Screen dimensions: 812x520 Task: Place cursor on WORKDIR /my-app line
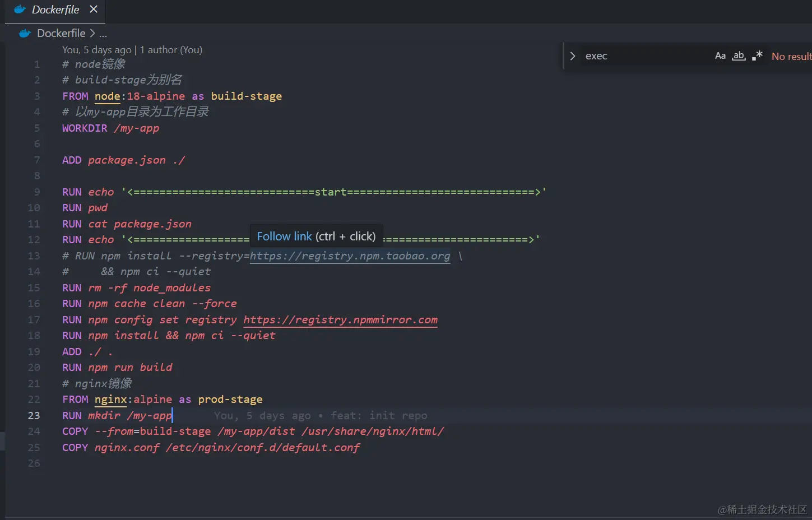111,128
